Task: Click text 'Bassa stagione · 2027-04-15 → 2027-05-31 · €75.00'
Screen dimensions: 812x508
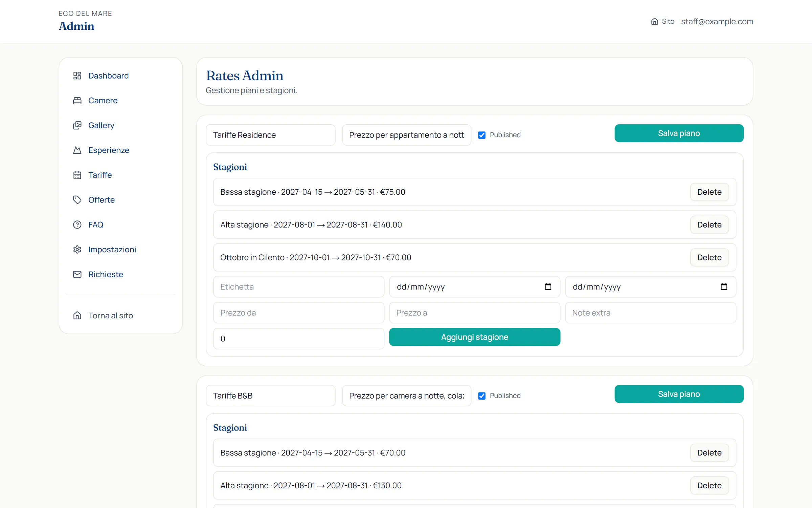Action: (313, 192)
